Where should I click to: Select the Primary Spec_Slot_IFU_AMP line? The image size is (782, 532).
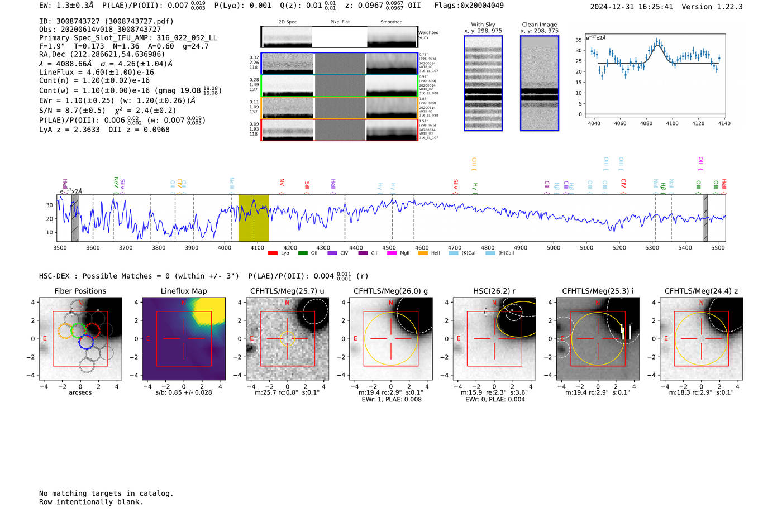[x=128, y=37]
